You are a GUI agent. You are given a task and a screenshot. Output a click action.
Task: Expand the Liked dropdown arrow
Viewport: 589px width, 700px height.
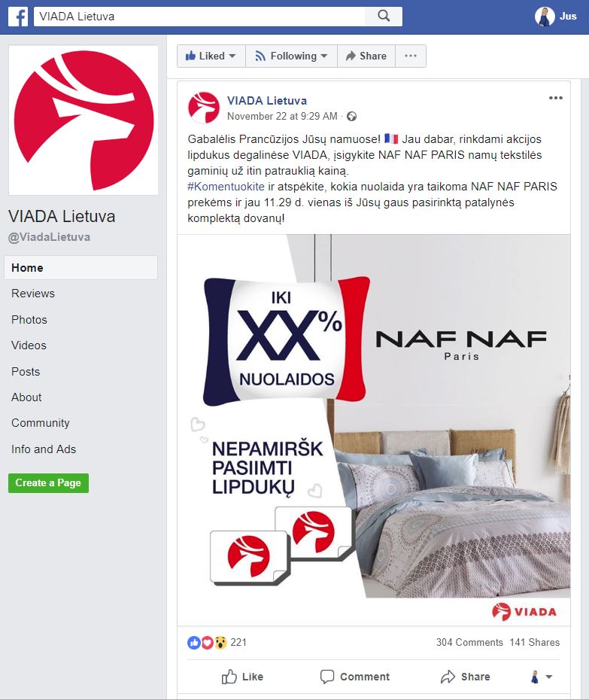point(232,56)
